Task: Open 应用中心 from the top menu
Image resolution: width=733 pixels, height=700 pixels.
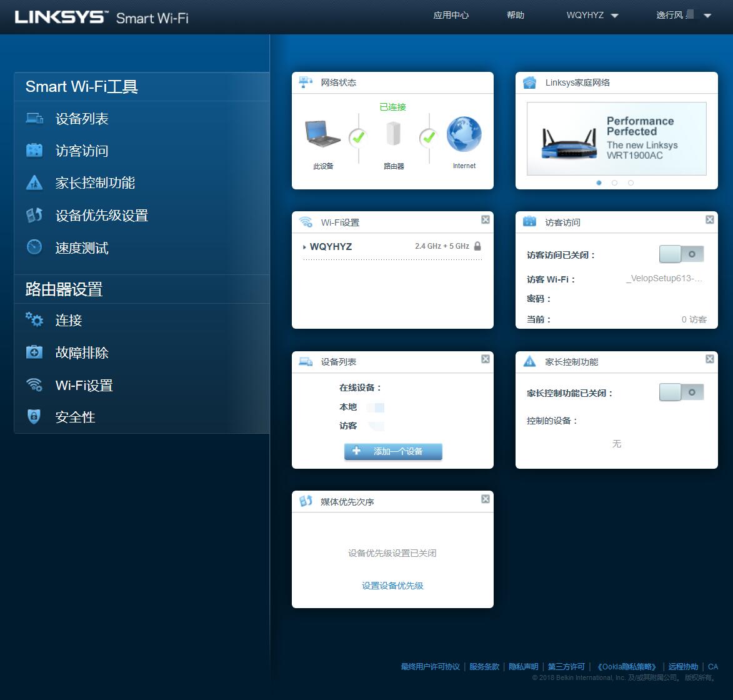Action: [451, 16]
